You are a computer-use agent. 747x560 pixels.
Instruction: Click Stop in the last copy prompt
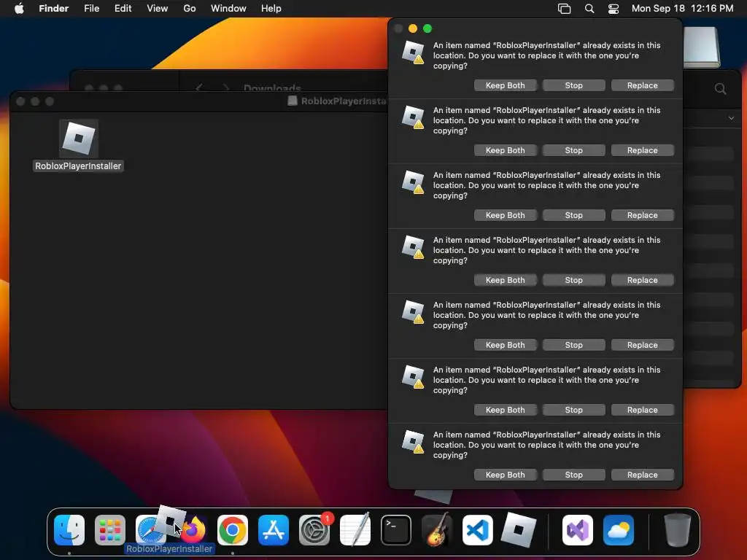click(x=573, y=475)
